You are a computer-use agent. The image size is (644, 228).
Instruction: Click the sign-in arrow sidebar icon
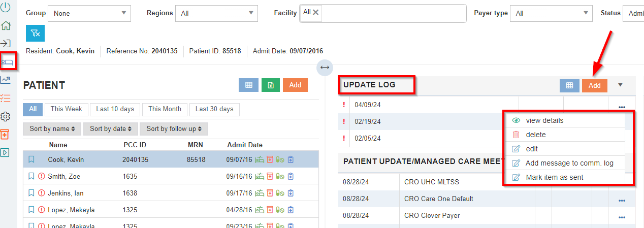click(x=6, y=44)
